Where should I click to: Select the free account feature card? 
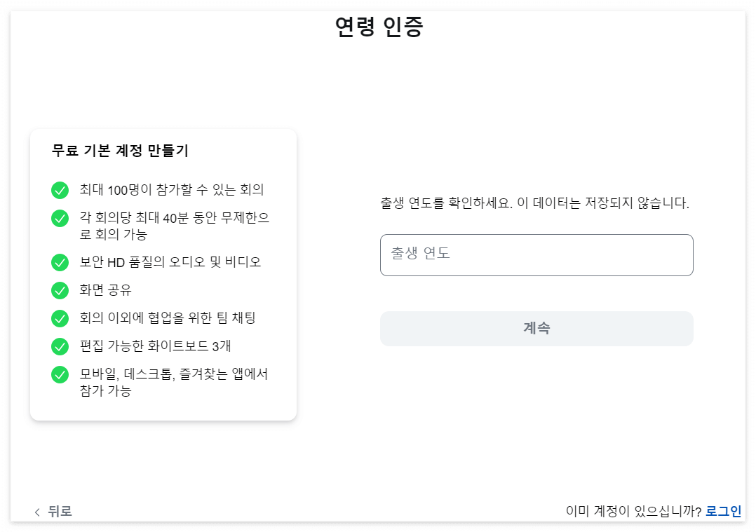pos(163,273)
